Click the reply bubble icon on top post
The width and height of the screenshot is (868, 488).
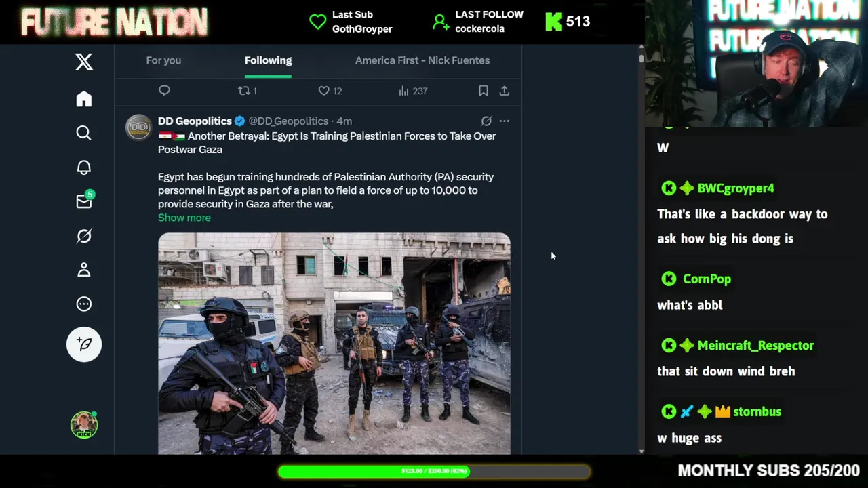[164, 91]
